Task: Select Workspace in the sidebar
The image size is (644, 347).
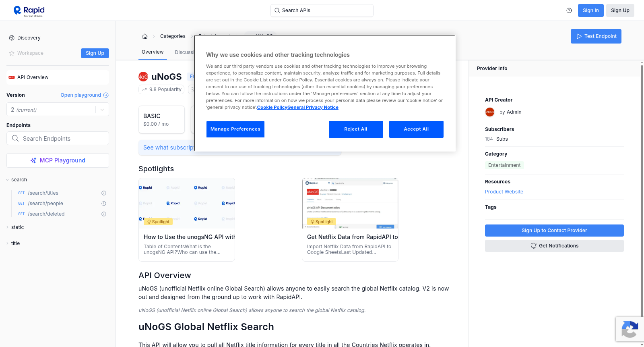Action: point(30,53)
